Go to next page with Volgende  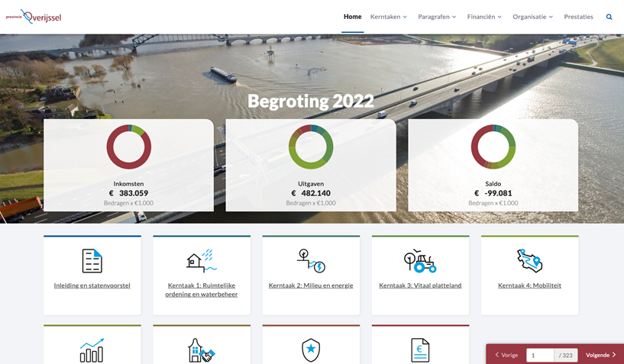600,355
